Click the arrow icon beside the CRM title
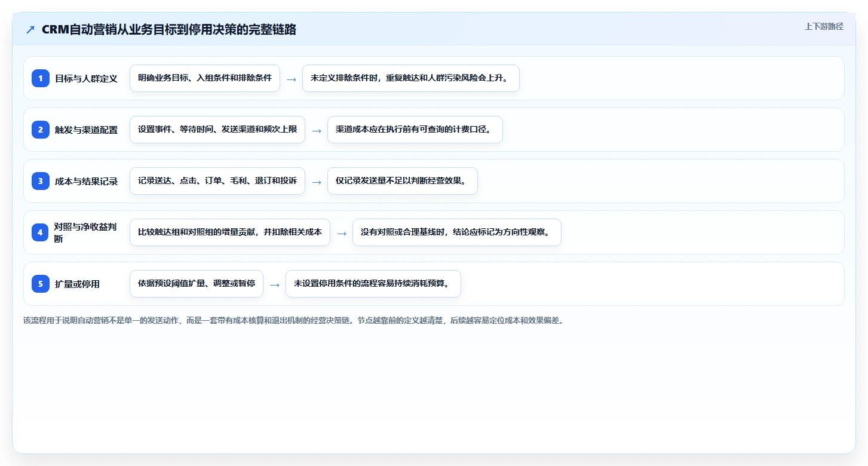 pyautogui.click(x=30, y=30)
